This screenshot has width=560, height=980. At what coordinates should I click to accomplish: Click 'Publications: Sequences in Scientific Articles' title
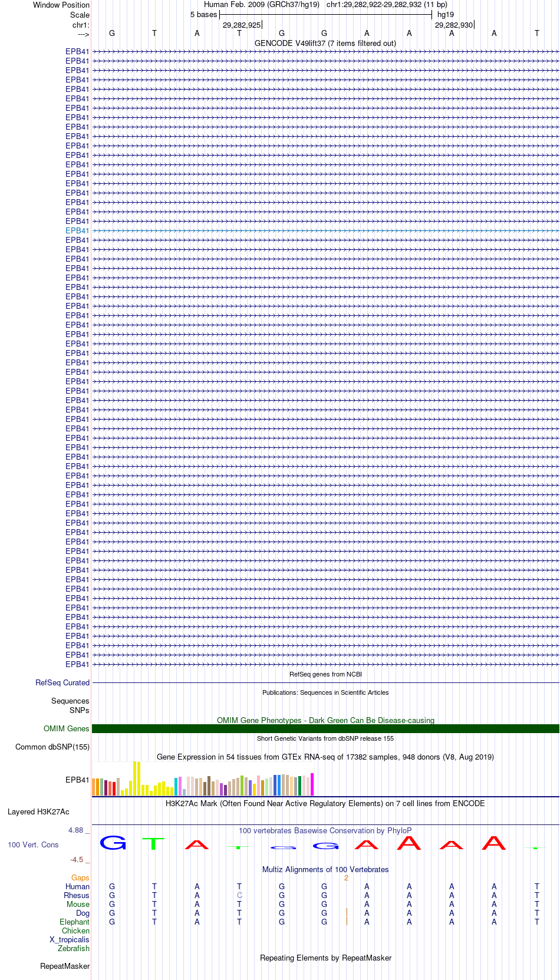coord(325,692)
